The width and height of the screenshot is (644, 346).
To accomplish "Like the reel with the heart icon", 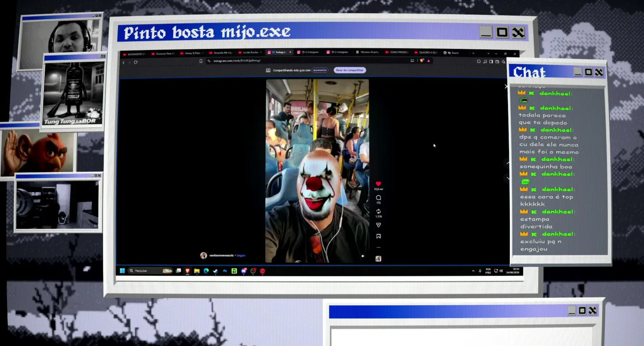I will 378,184.
